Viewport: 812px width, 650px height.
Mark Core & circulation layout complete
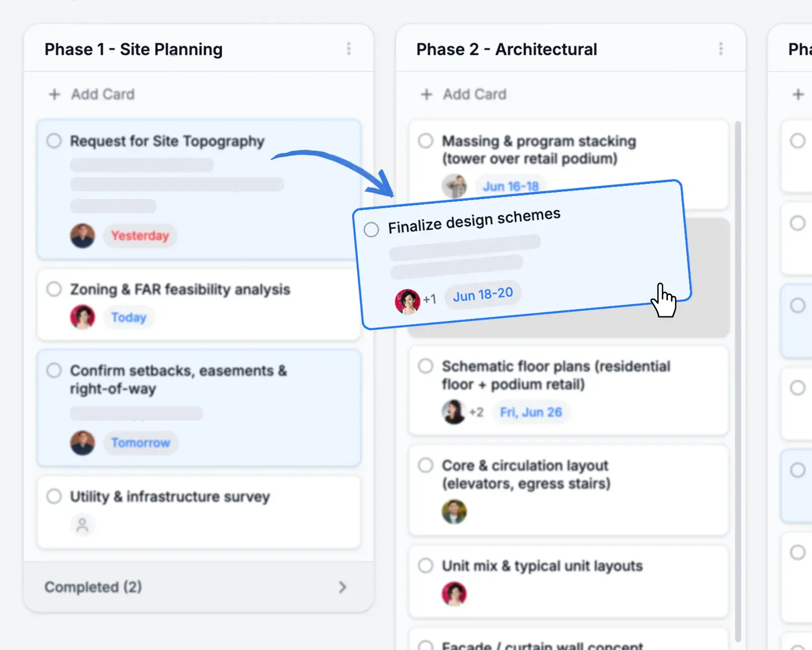point(426,465)
